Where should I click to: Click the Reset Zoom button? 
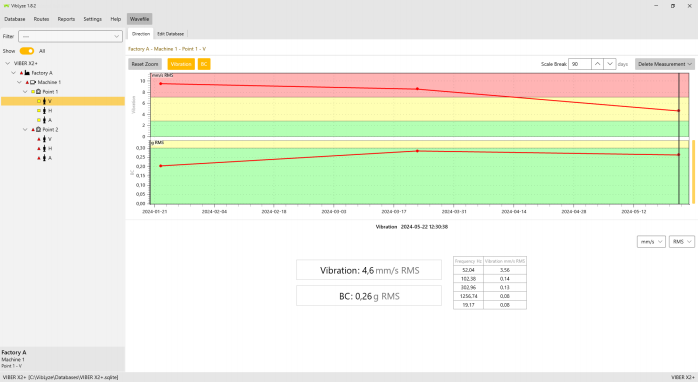click(x=145, y=64)
